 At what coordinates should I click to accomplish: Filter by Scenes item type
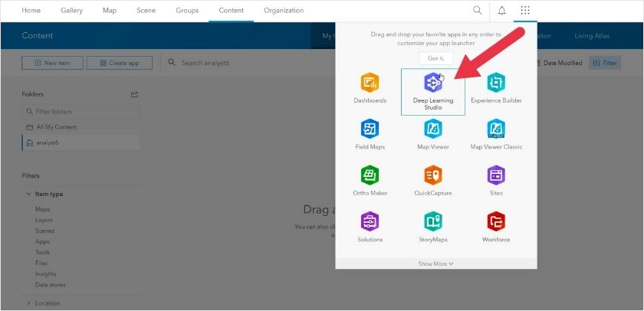point(44,231)
